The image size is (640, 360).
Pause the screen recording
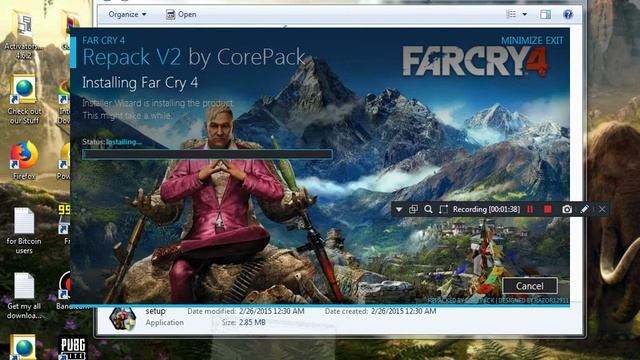[530, 209]
